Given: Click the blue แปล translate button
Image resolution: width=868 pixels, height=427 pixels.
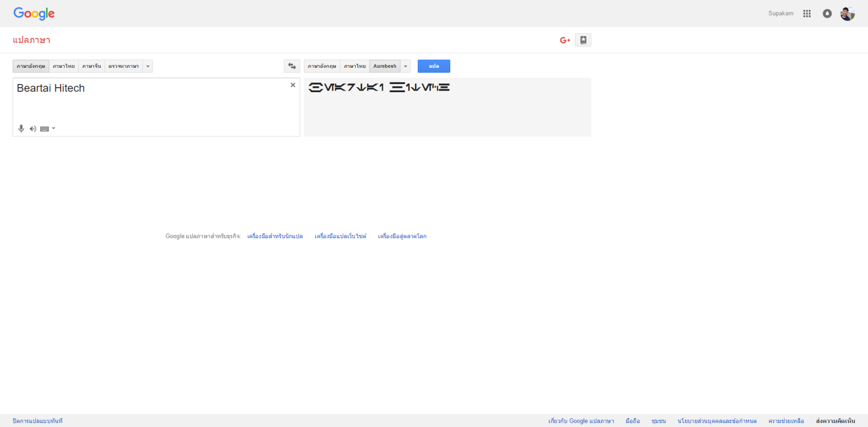Looking at the screenshot, I should pyautogui.click(x=433, y=66).
